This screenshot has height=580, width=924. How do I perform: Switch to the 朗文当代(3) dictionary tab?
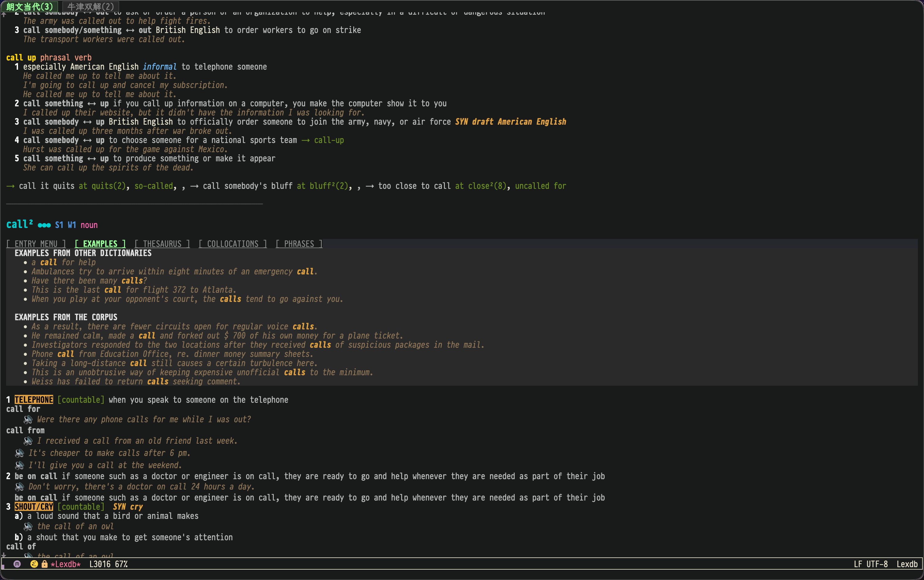coord(30,6)
